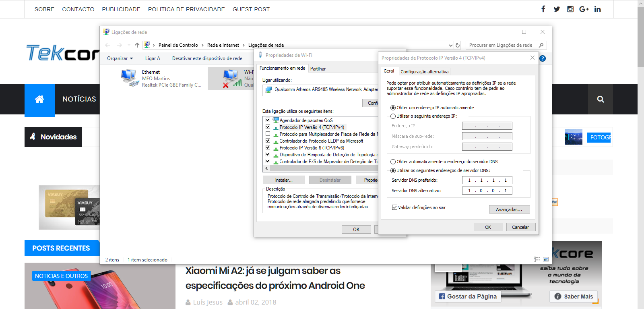Select Obter automaticamente o endereço DNS
This screenshot has width=644, height=309.
(x=393, y=162)
